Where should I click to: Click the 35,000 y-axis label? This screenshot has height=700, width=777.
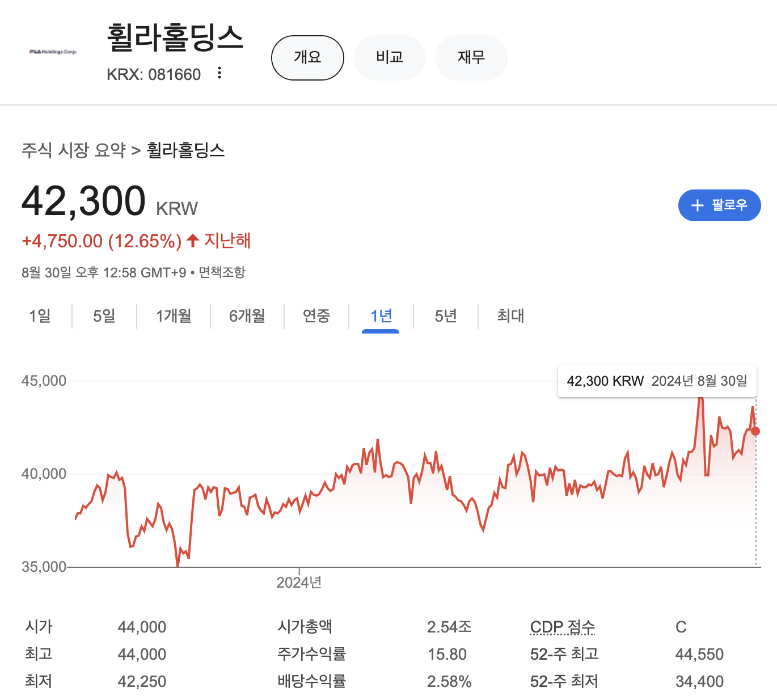[x=44, y=567]
